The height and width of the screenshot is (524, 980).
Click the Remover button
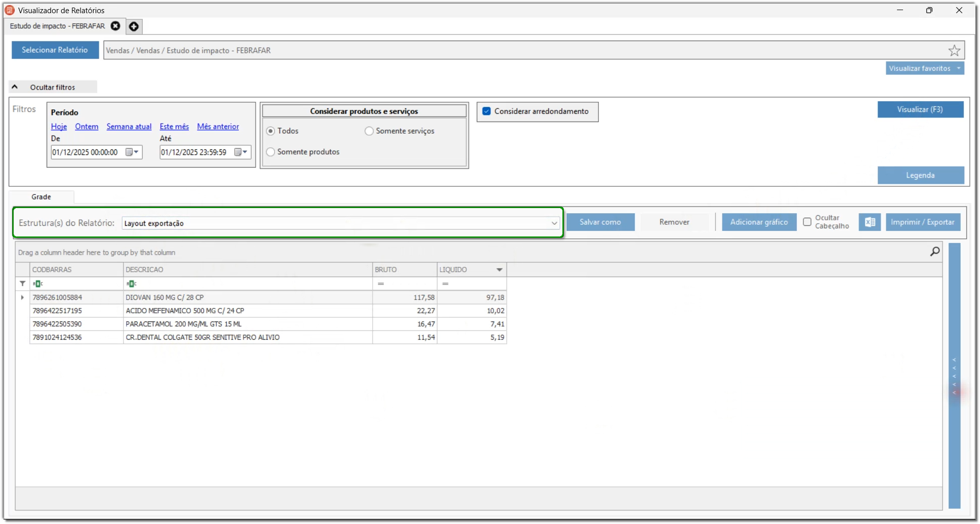[x=674, y=222]
